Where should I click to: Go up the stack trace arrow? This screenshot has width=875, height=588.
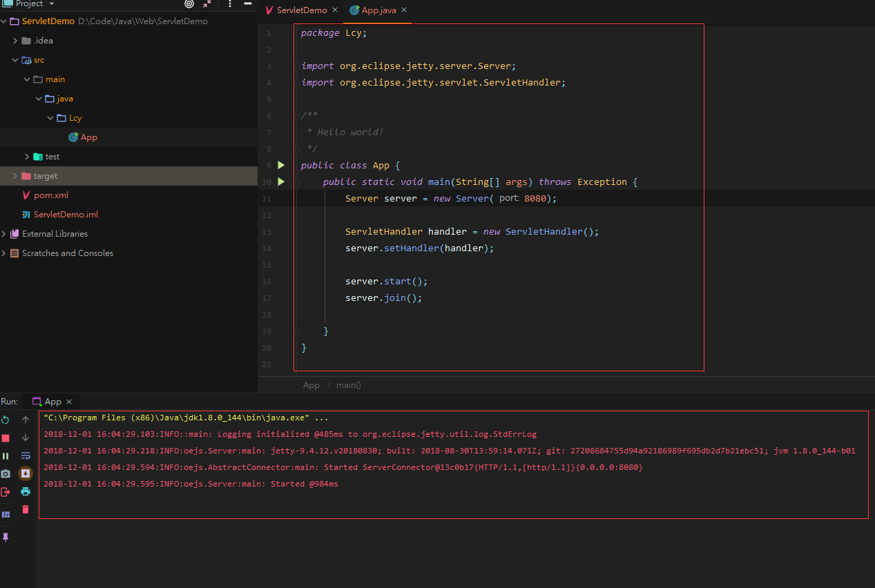(x=26, y=420)
